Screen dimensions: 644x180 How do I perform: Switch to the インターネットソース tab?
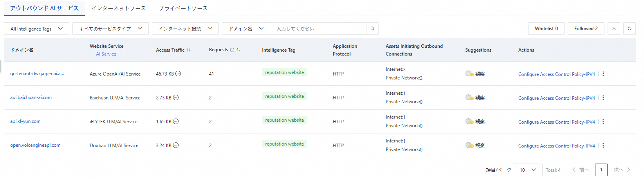[118, 8]
